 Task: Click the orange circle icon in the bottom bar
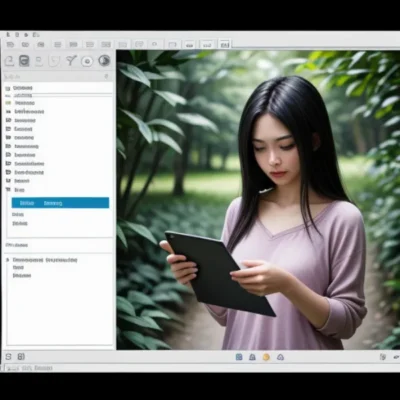(266, 357)
